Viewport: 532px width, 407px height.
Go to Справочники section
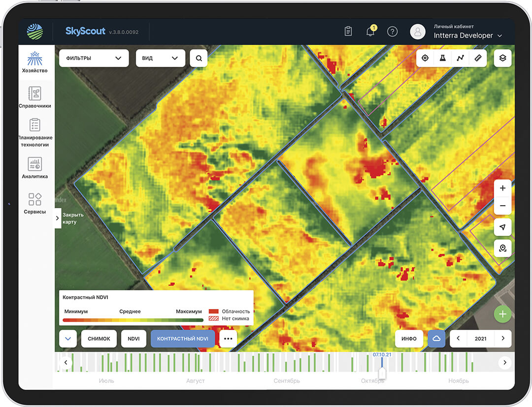coord(35,97)
